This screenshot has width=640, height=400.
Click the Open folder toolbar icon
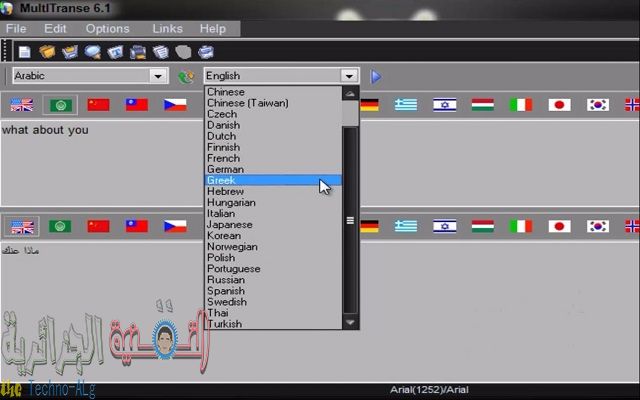click(47, 52)
